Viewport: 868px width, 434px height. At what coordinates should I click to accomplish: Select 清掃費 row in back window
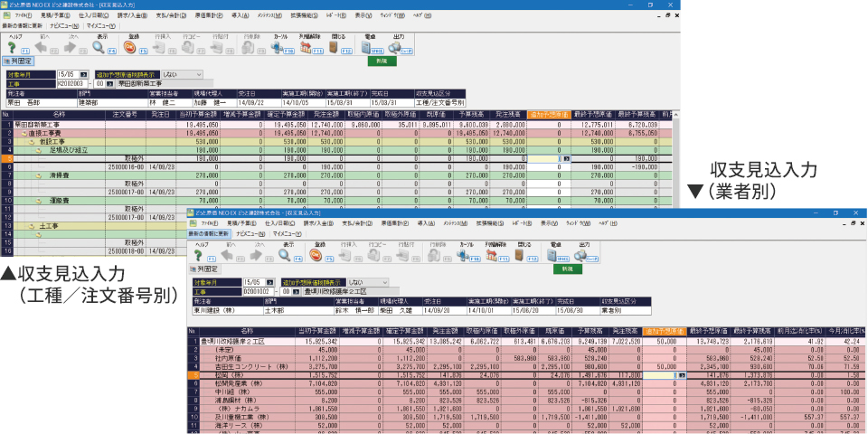[337, 175]
